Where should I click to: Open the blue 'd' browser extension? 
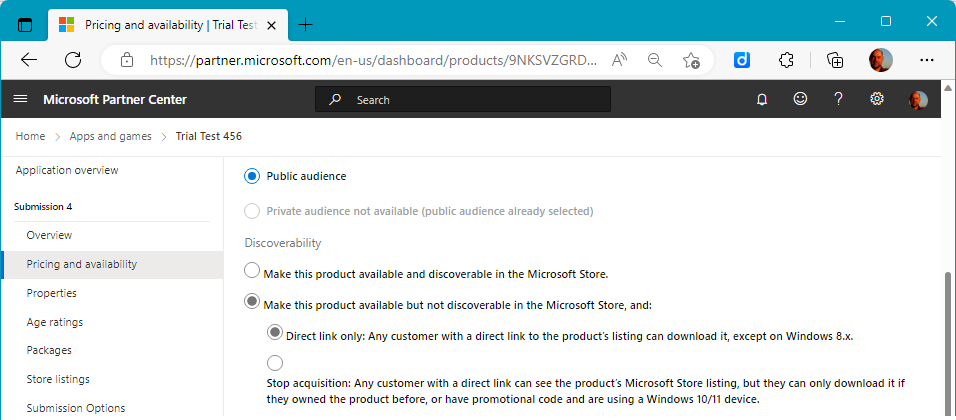point(741,60)
